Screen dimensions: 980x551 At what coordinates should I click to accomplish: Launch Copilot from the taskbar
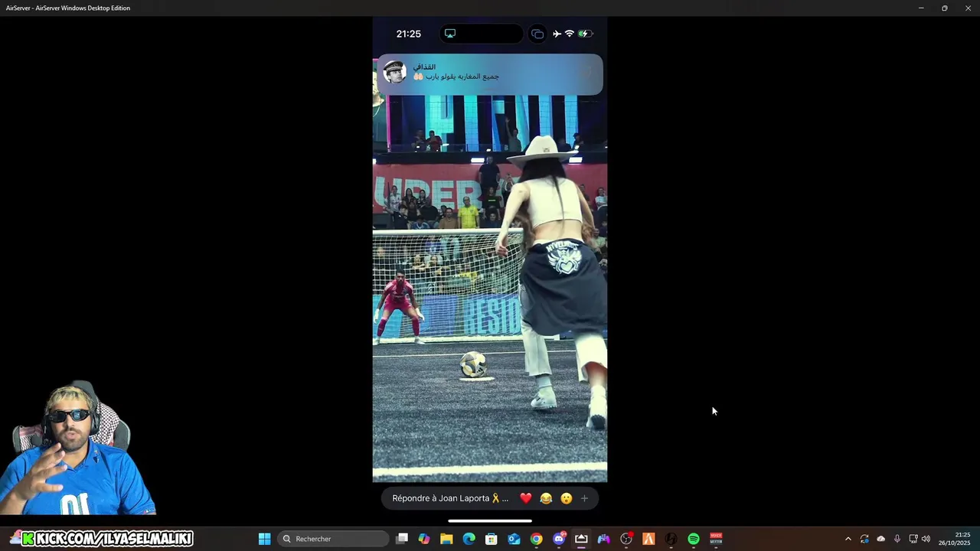point(424,539)
